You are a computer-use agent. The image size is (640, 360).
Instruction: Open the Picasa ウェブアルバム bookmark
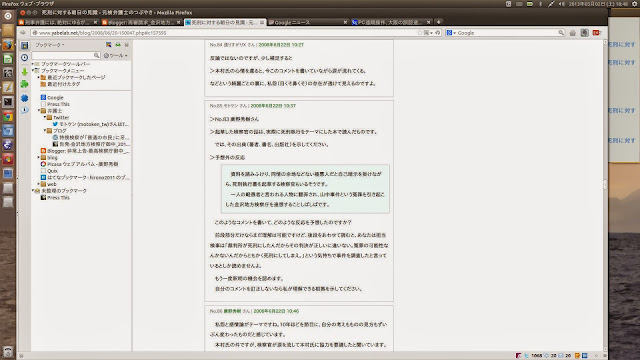click(x=80, y=164)
